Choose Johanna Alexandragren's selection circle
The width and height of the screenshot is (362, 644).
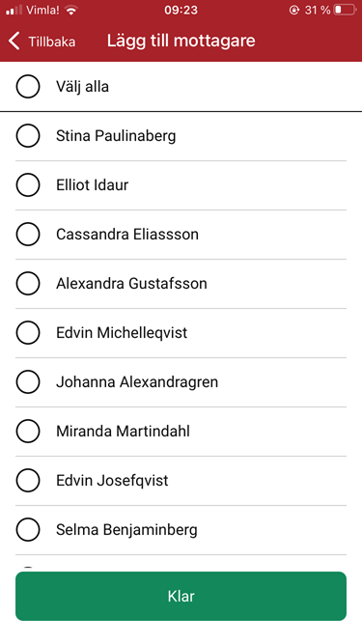click(x=28, y=382)
